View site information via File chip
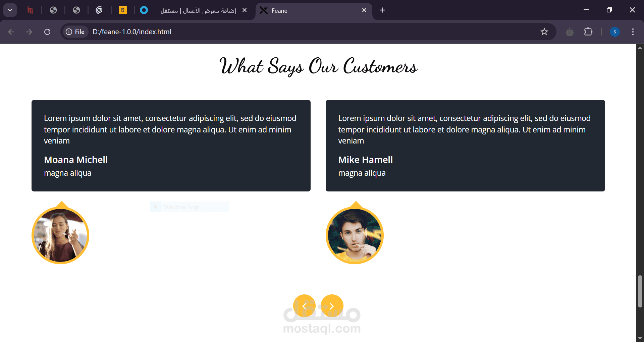 (x=75, y=32)
